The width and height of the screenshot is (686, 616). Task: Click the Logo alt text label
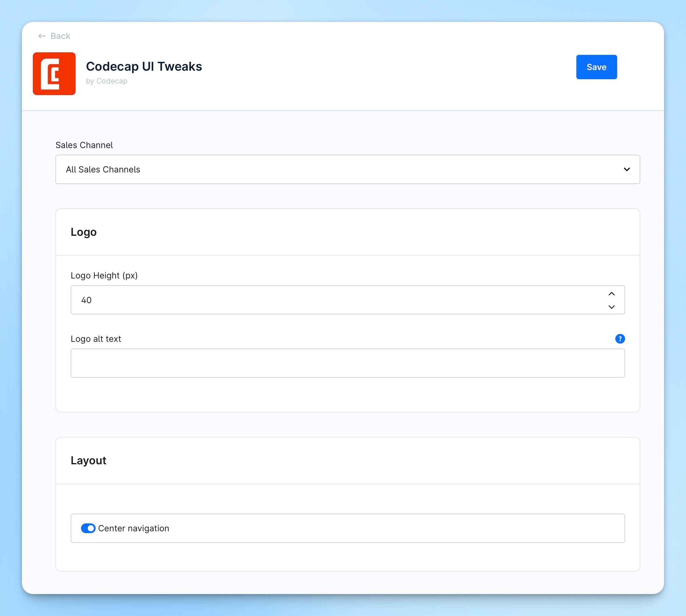pyautogui.click(x=96, y=339)
